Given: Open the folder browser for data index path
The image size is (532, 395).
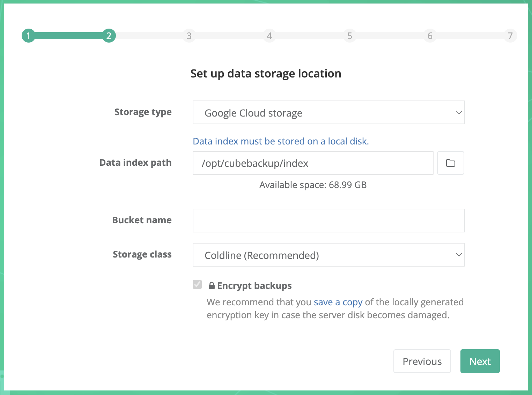Looking at the screenshot, I should tap(450, 163).
